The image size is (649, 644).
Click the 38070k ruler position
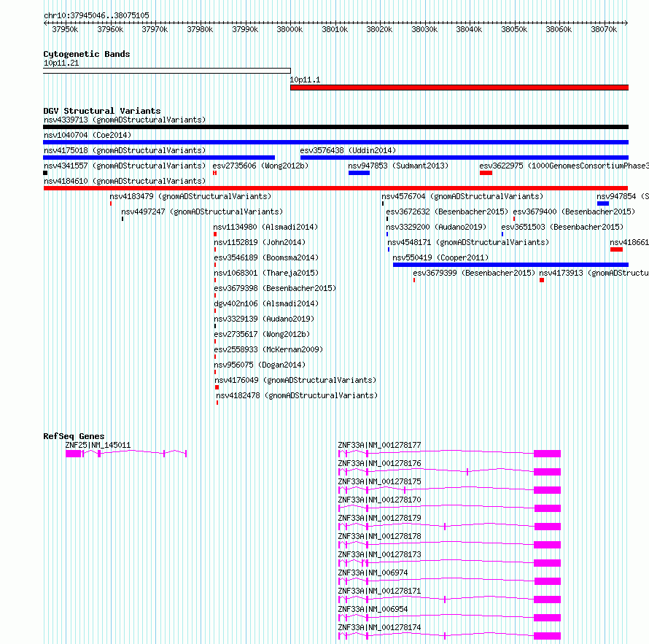604,29
